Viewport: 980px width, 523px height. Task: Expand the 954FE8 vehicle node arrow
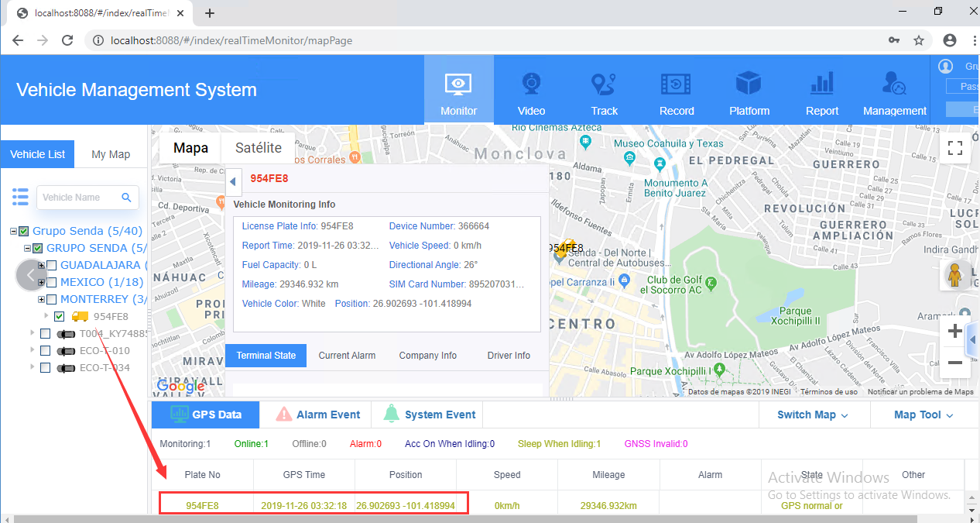46,316
